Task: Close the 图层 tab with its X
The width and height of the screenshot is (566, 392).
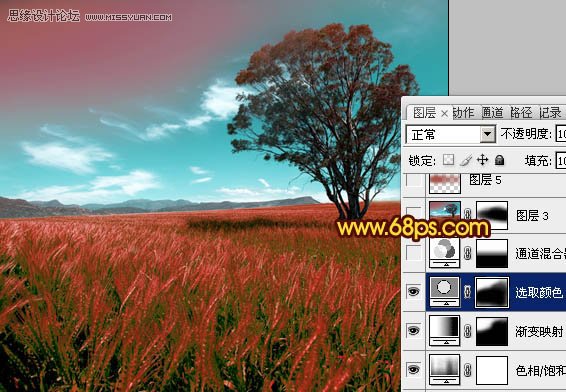Action: pos(445,114)
